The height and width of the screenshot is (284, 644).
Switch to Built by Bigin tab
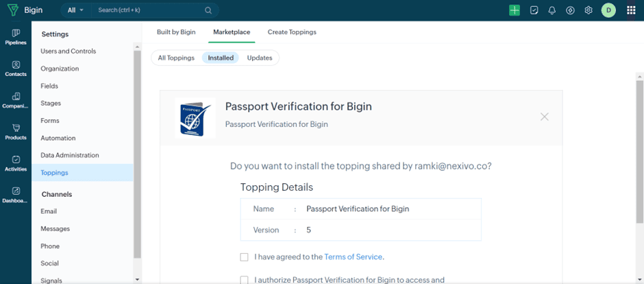(176, 32)
